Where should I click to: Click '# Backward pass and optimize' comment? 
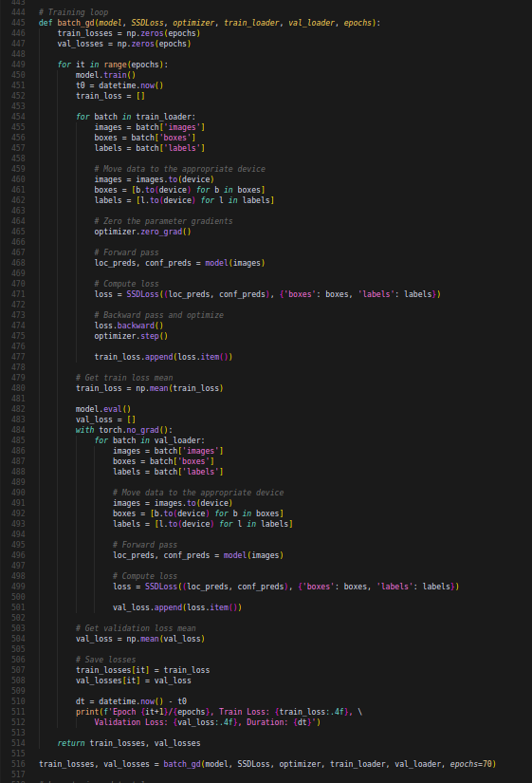[158, 315]
